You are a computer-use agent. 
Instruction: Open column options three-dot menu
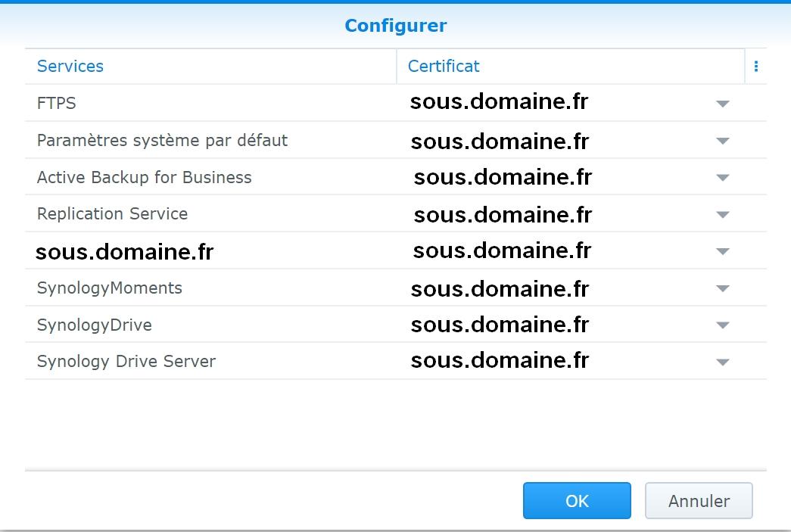[x=755, y=67]
